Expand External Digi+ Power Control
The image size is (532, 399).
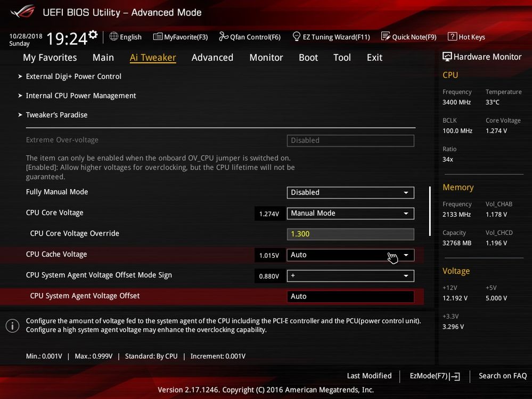73,77
